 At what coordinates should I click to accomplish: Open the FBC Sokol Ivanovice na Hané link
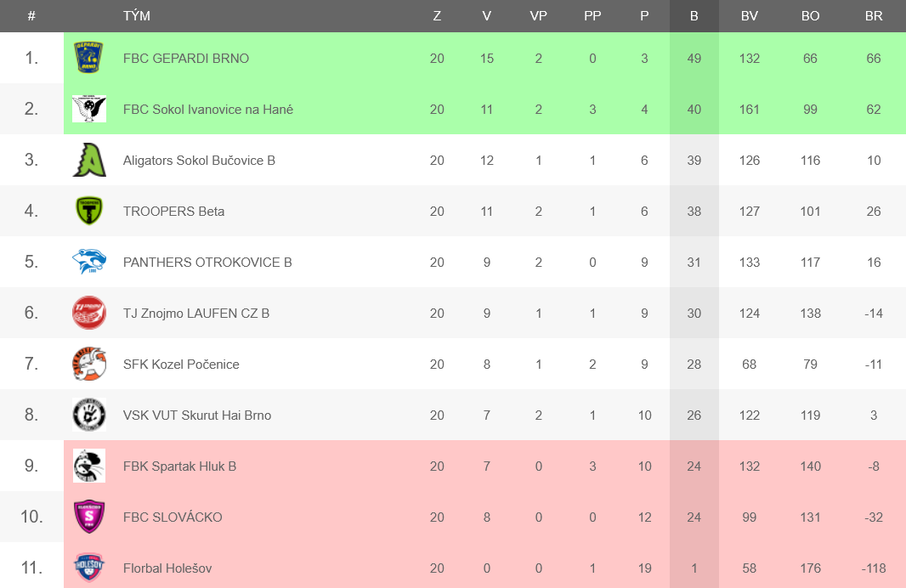click(x=208, y=109)
